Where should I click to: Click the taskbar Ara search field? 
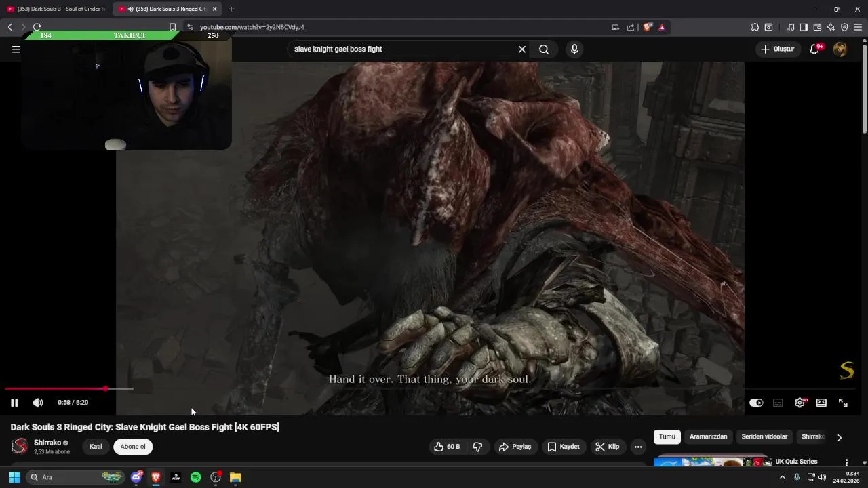(76, 477)
